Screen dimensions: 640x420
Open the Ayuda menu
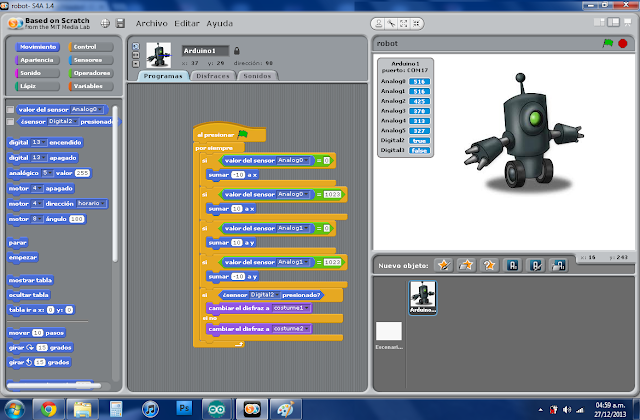tap(219, 24)
